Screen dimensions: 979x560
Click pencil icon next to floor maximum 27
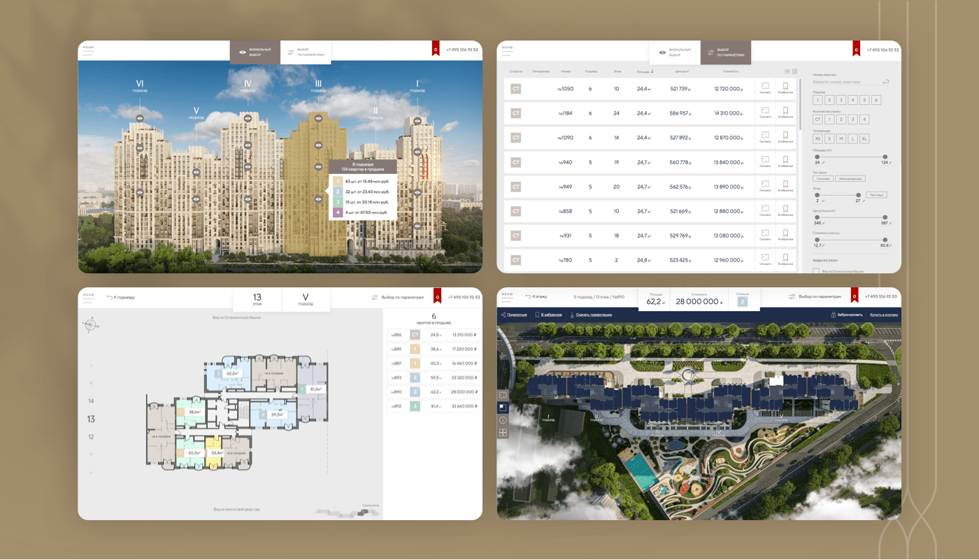click(864, 201)
